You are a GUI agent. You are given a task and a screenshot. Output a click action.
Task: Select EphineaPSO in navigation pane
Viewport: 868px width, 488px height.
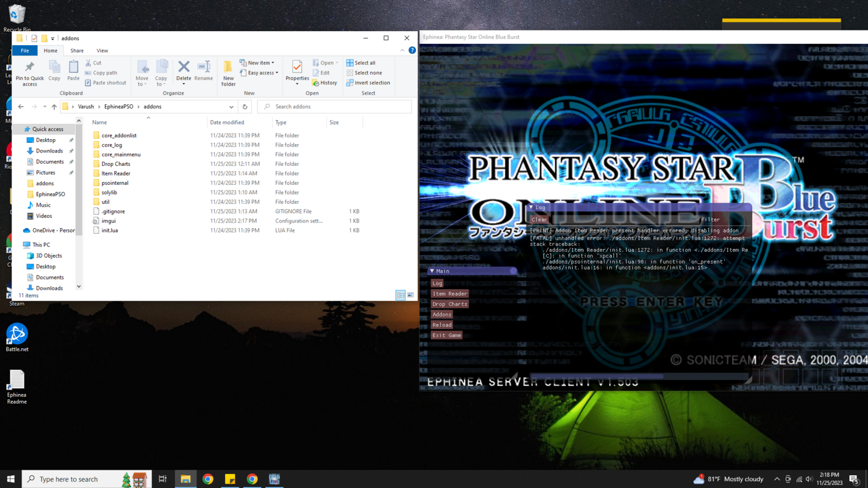click(51, 194)
